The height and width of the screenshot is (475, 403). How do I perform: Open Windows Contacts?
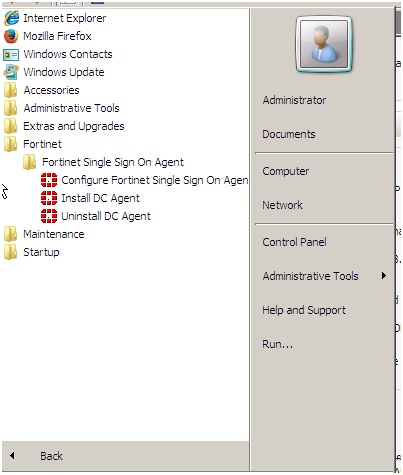(x=58, y=54)
